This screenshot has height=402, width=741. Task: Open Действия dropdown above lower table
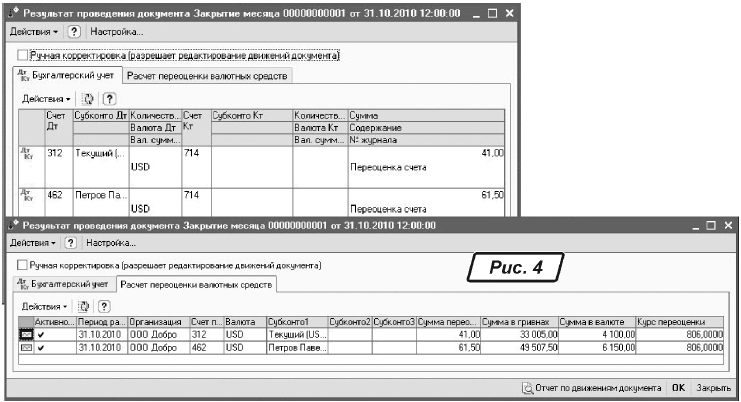(44, 305)
